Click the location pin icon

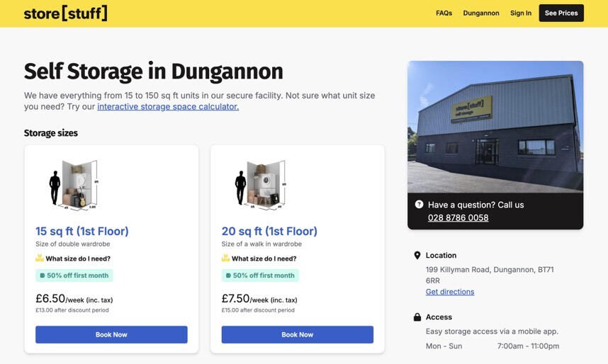click(x=417, y=256)
